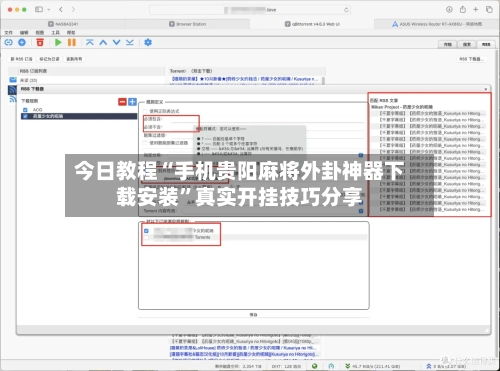Click the green resume play icon
Screen dimensions: 500x371
point(58,42)
